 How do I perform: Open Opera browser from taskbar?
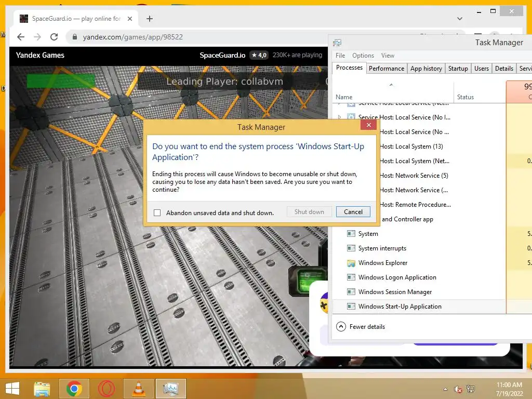click(106, 389)
